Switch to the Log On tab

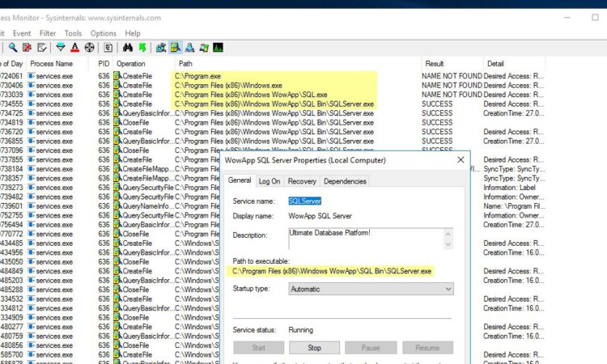pos(270,181)
